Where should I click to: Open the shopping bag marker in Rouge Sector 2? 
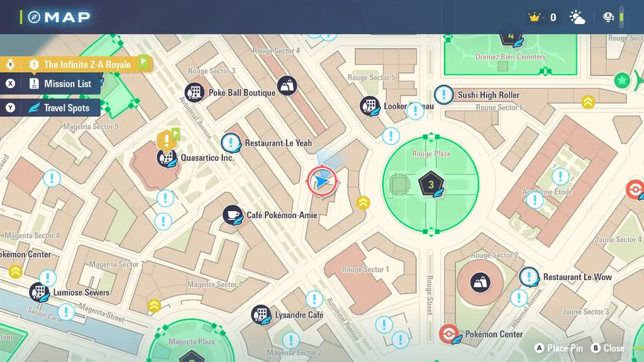[479, 283]
